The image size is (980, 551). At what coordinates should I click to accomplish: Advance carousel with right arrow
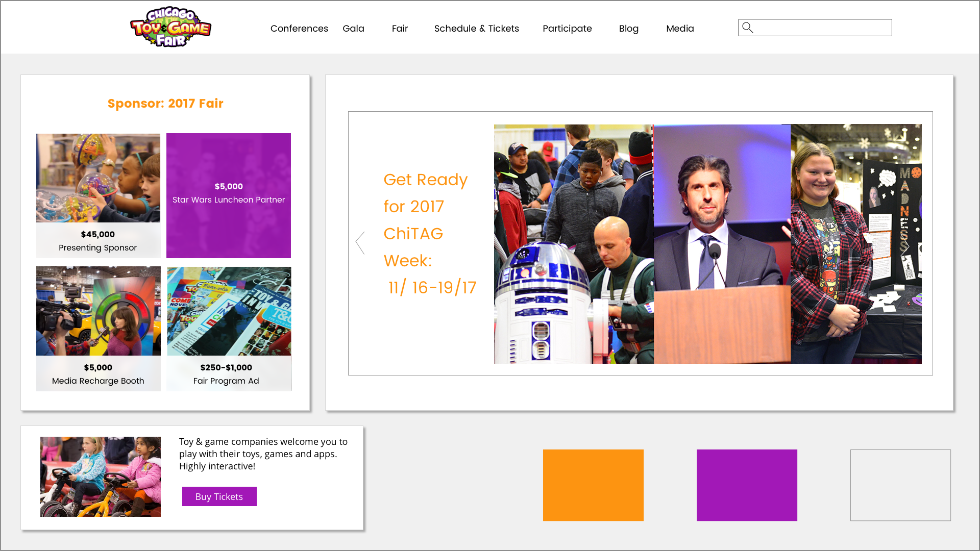click(905, 247)
